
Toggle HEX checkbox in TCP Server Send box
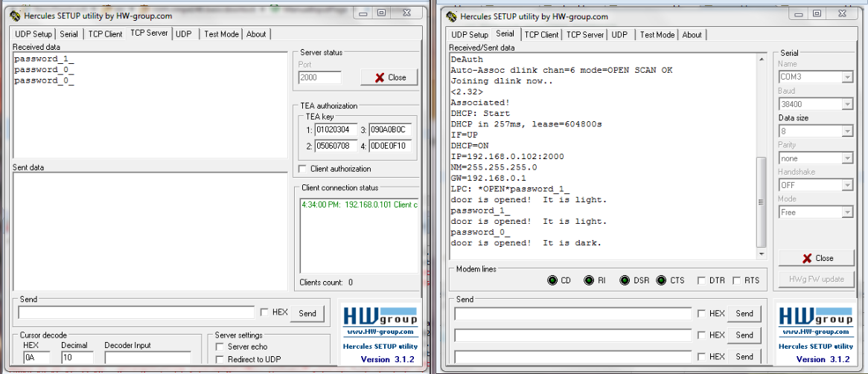tap(264, 312)
